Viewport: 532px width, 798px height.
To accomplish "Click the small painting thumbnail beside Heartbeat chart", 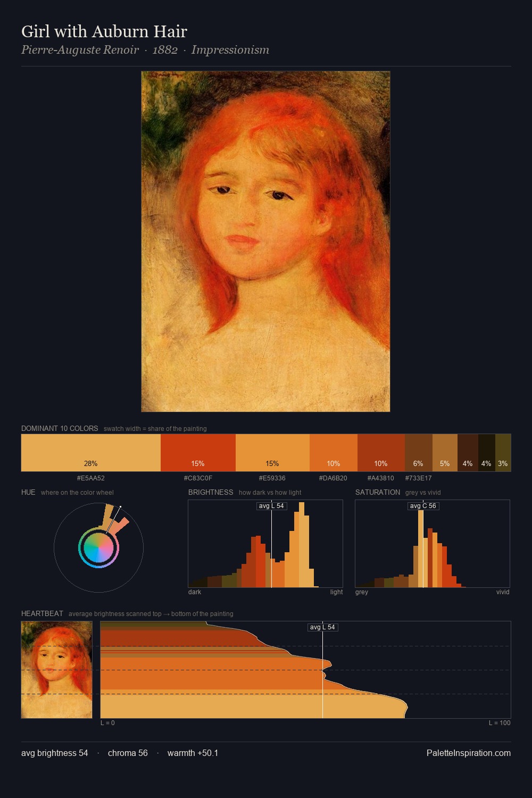I will 56,670.
